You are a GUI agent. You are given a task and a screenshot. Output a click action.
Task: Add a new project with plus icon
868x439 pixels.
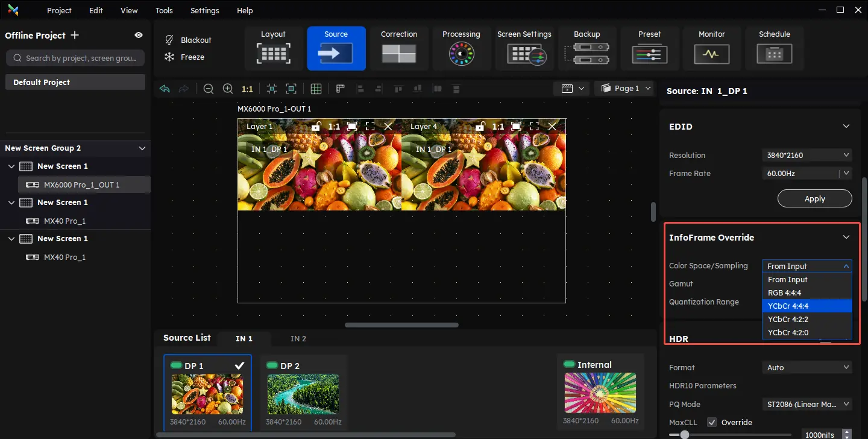[x=75, y=35]
